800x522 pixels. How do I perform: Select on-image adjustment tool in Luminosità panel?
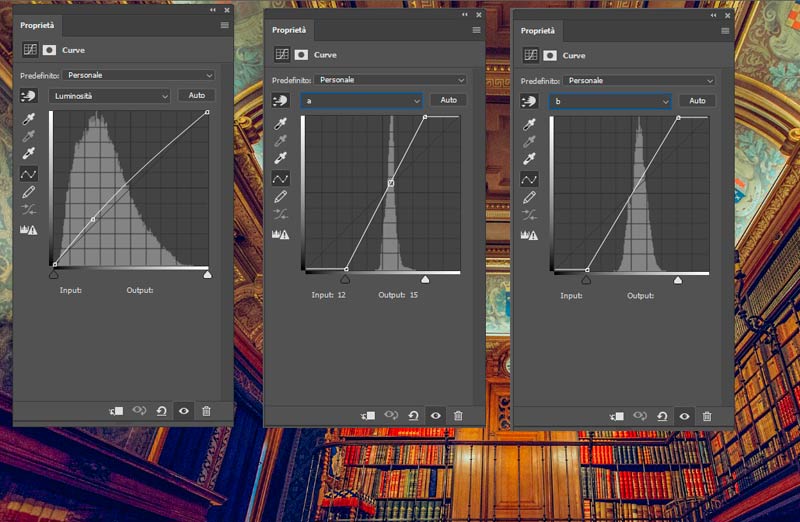29,95
